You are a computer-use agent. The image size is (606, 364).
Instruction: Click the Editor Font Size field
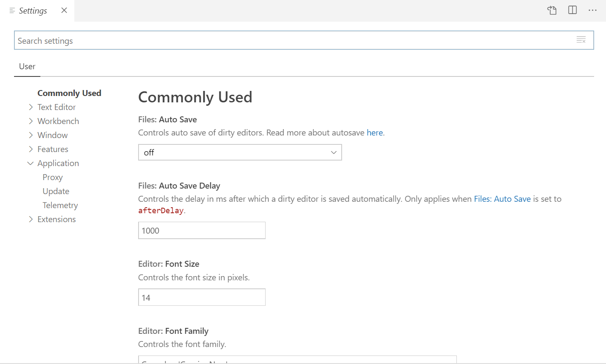201,298
